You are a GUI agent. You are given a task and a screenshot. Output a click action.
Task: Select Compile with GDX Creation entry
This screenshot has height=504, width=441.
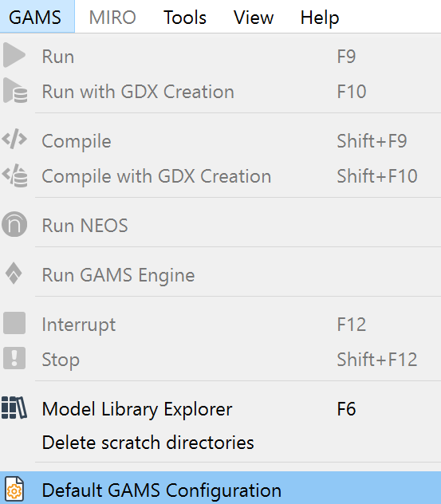(x=220, y=176)
